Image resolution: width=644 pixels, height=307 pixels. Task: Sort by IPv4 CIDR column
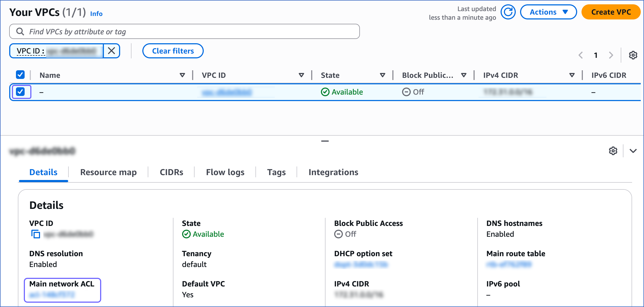(572, 75)
